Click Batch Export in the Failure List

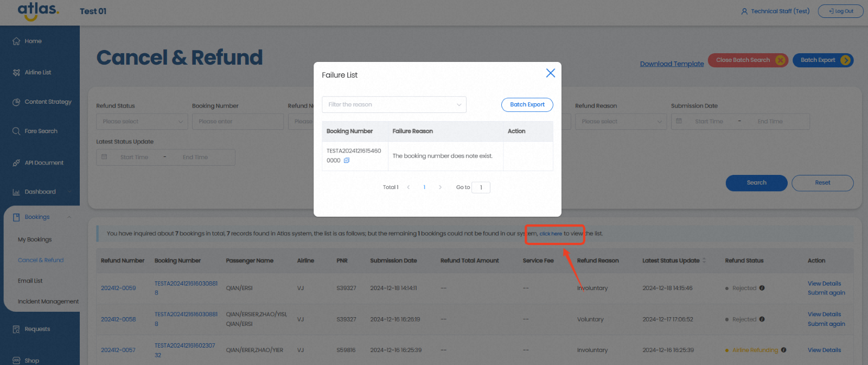click(527, 104)
